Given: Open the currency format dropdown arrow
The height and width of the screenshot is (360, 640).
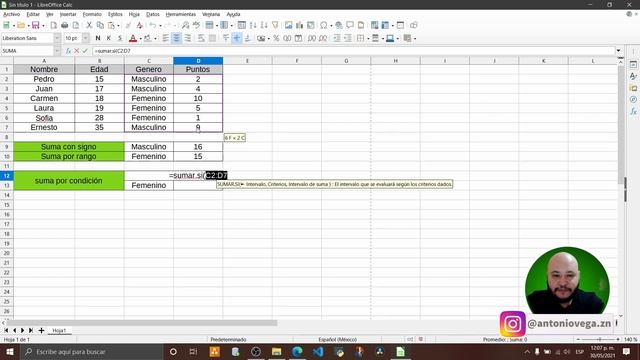Looking at the screenshot, I should pyautogui.click(x=269, y=39).
